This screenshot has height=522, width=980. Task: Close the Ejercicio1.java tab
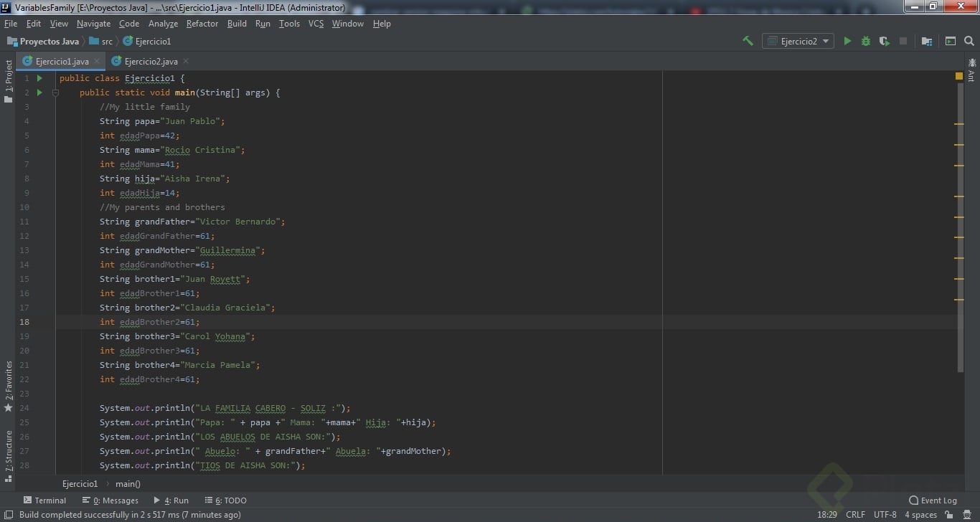pos(97,62)
